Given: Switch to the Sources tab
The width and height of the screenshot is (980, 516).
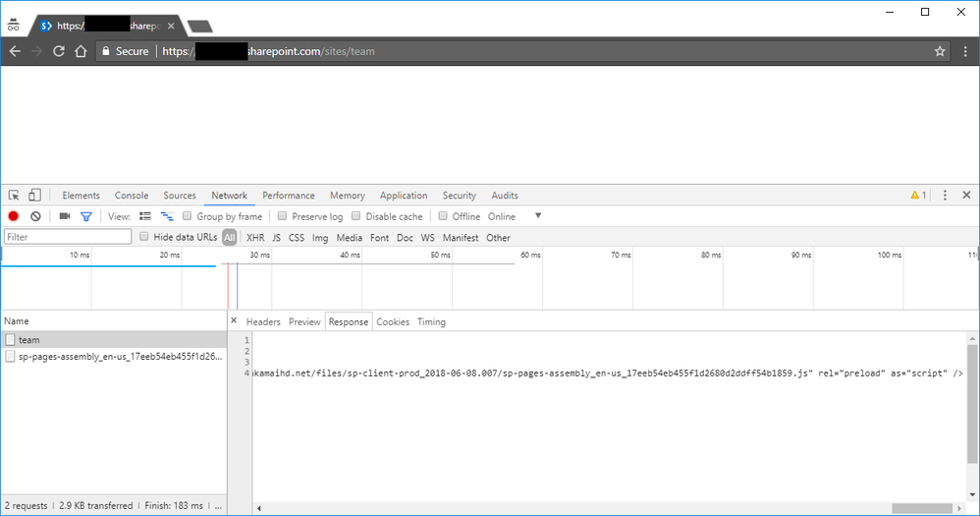Looking at the screenshot, I should (180, 196).
